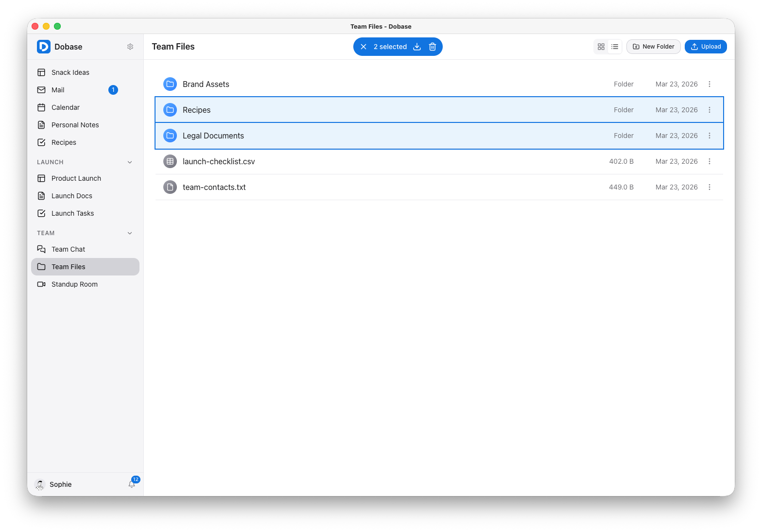Switch to grid view

point(601,47)
